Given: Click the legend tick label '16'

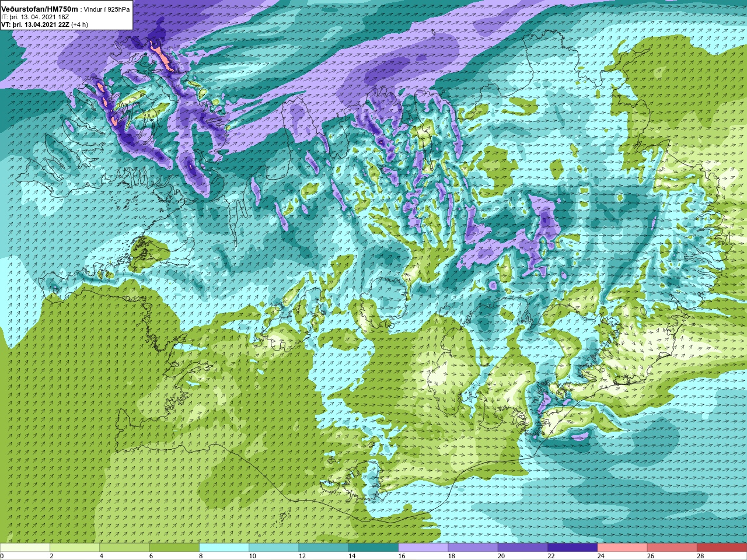Looking at the screenshot, I should coord(402,556).
